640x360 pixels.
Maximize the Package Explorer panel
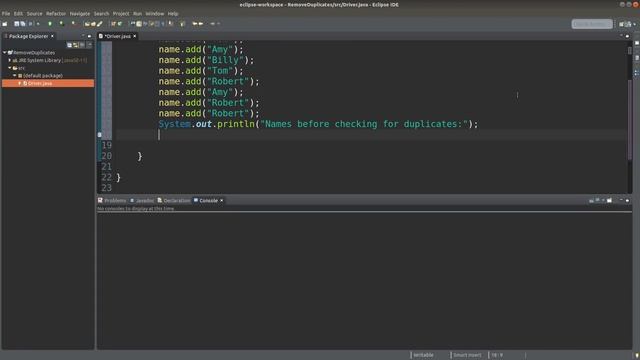point(89,36)
